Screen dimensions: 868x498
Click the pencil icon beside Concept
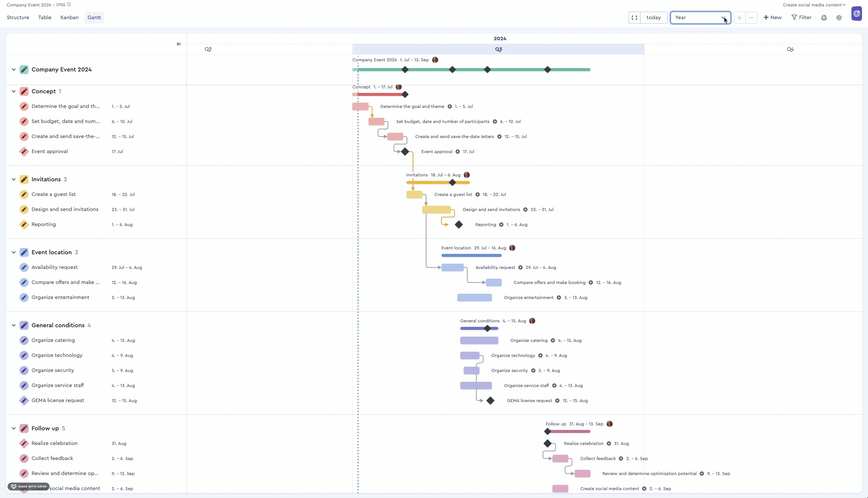(24, 91)
